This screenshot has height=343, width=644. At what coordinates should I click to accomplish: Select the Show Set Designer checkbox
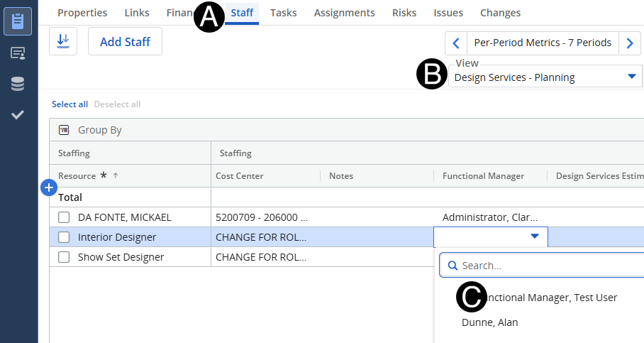click(64, 257)
